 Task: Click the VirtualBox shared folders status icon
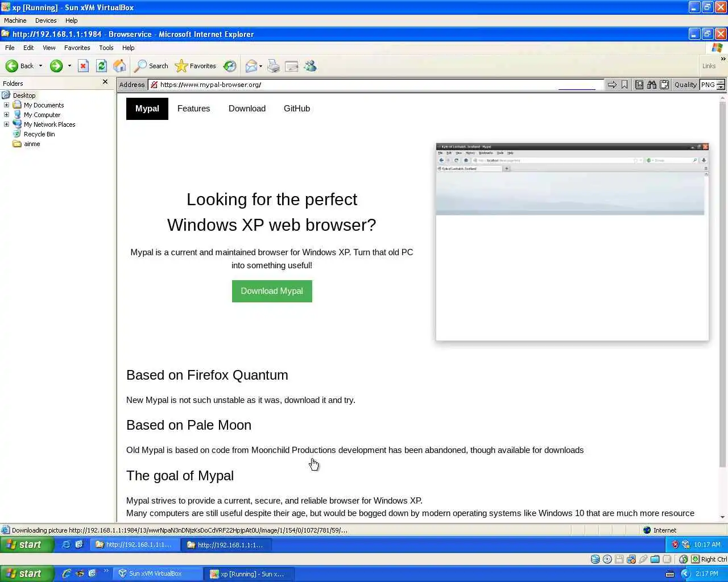pyautogui.click(x=655, y=559)
